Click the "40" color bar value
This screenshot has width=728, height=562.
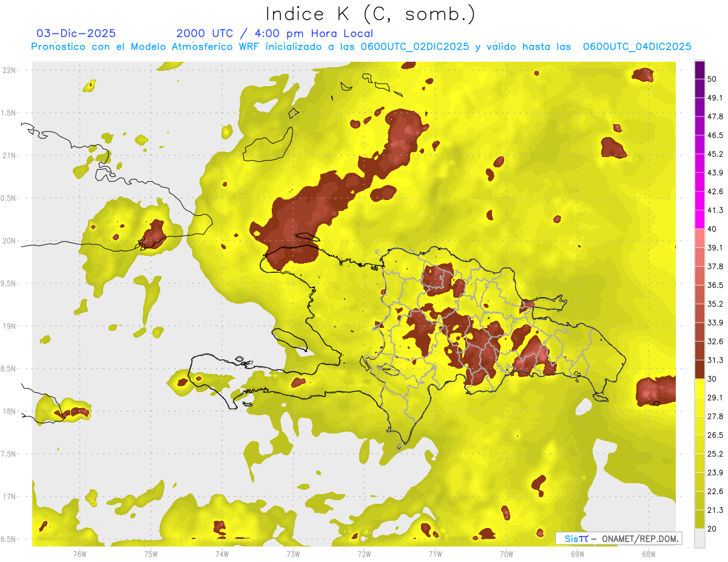712,229
